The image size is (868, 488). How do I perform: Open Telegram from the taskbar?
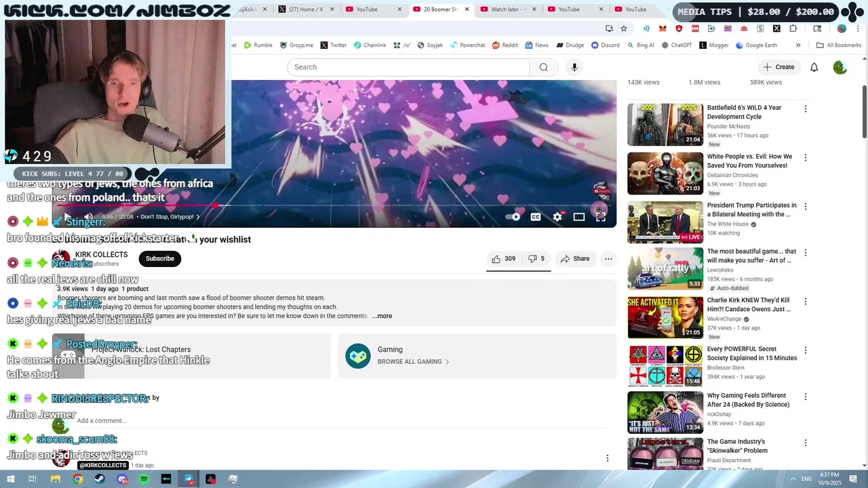pyautogui.click(x=189, y=479)
